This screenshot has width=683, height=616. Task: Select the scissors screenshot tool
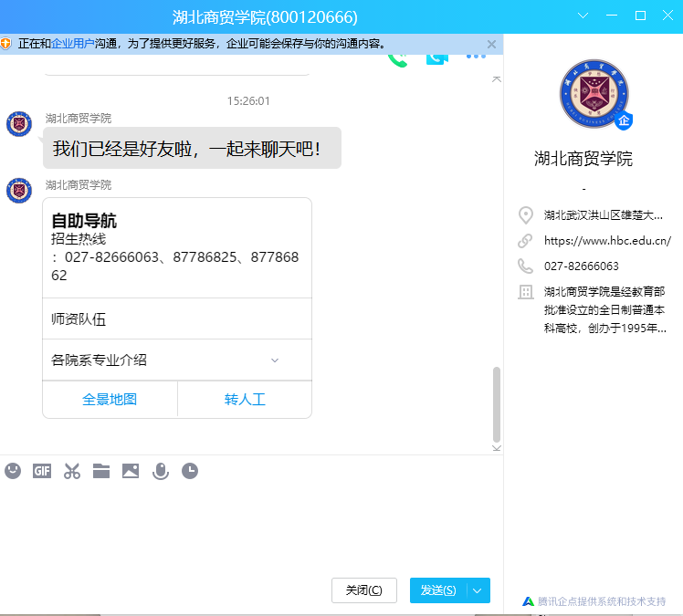click(72, 471)
